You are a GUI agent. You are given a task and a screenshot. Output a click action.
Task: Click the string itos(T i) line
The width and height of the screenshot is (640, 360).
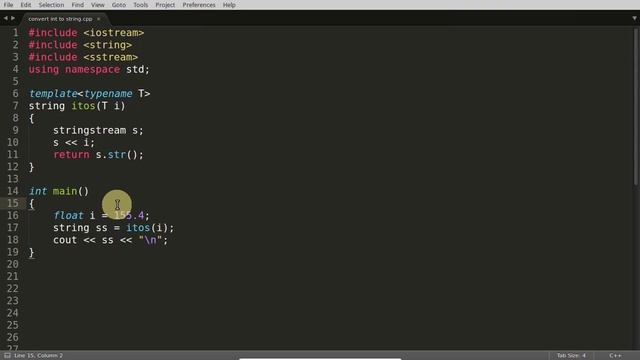[x=77, y=106]
